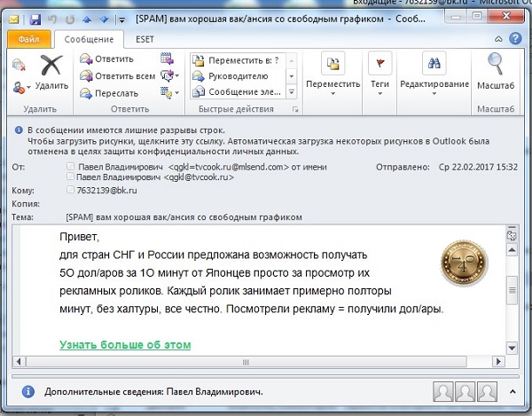Image resolution: width=532 pixels, height=416 pixels.
Task: Click the gold 140 medal image
Action: click(x=464, y=263)
